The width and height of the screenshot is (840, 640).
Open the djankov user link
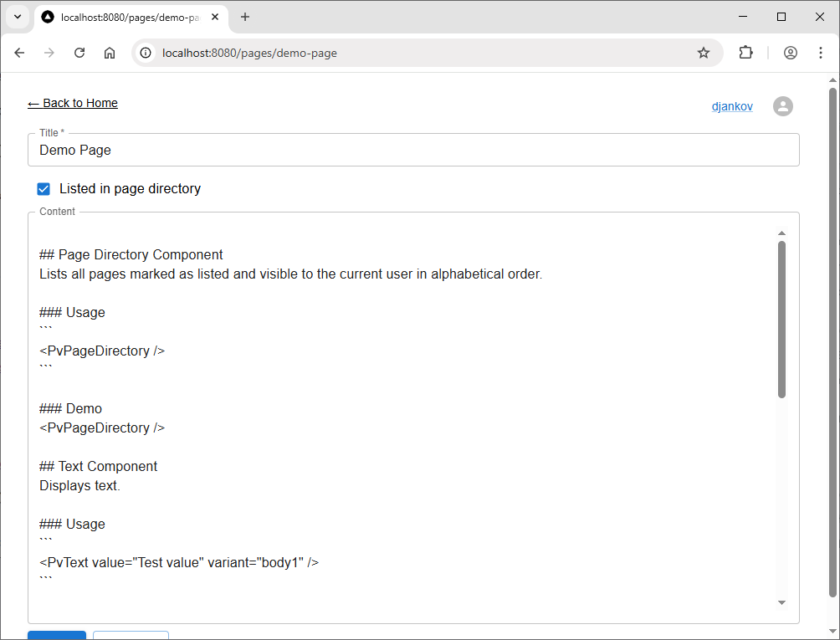732,106
